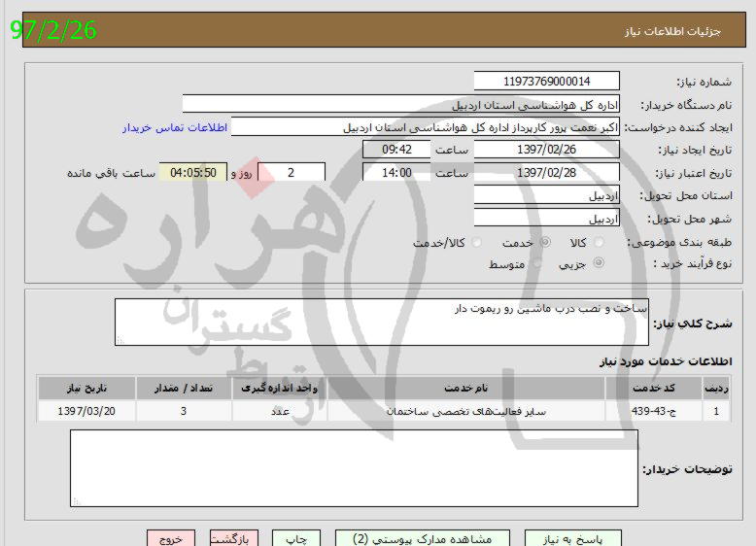Click need date cell 1397/03/20

coord(86,411)
